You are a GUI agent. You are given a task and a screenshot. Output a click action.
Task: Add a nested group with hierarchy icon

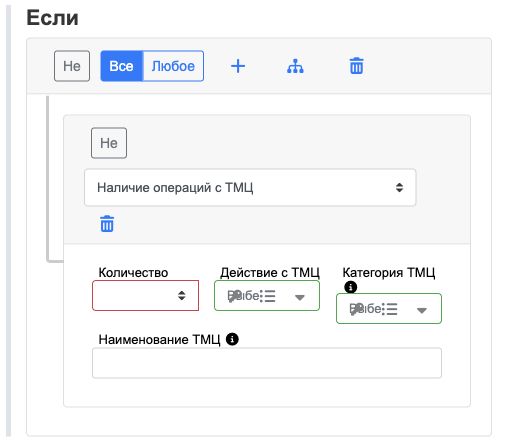coord(295,66)
